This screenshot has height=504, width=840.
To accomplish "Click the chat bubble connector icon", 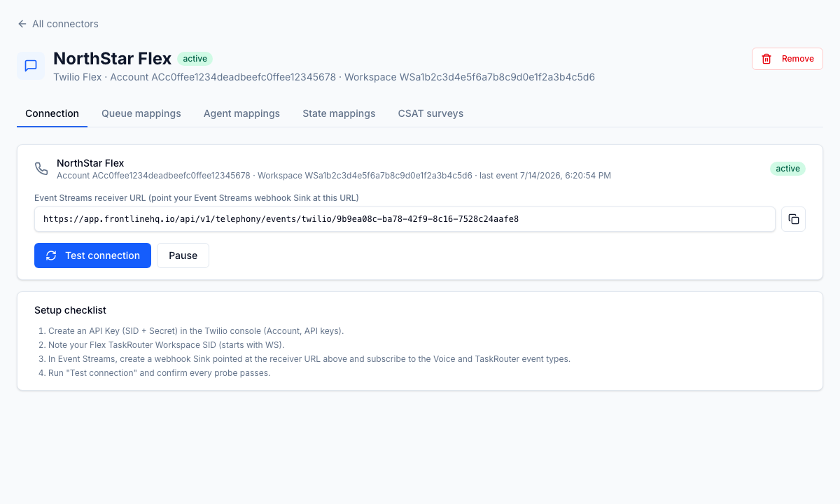I will 31,66.
